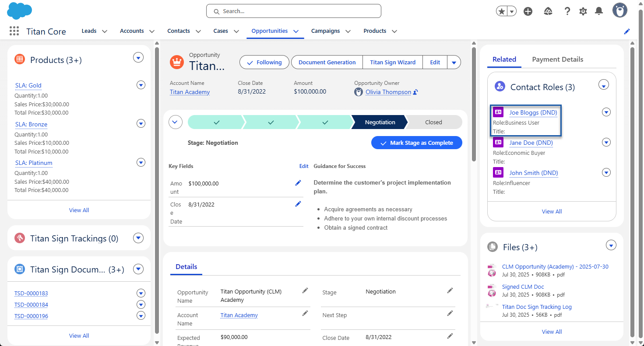
Task: Open the Setup gear icon
Action: (583, 11)
